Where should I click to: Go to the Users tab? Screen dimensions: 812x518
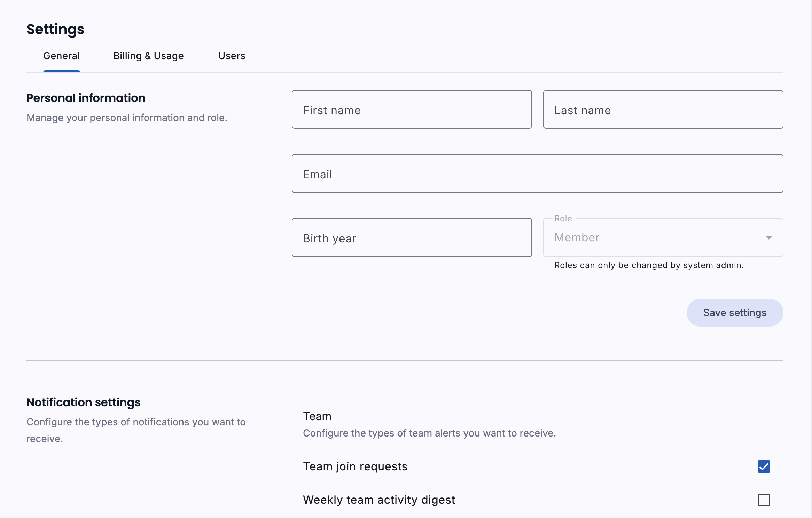click(232, 56)
